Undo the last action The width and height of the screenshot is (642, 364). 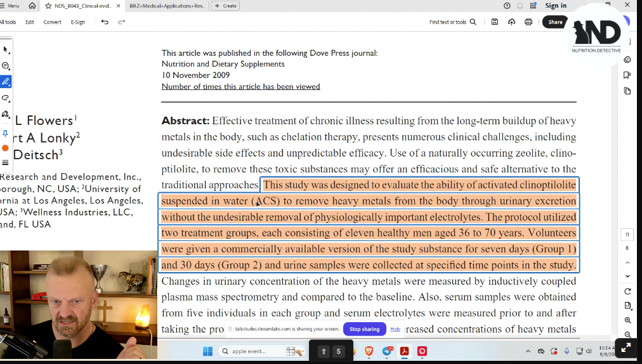pyautogui.click(x=105, y=22)
